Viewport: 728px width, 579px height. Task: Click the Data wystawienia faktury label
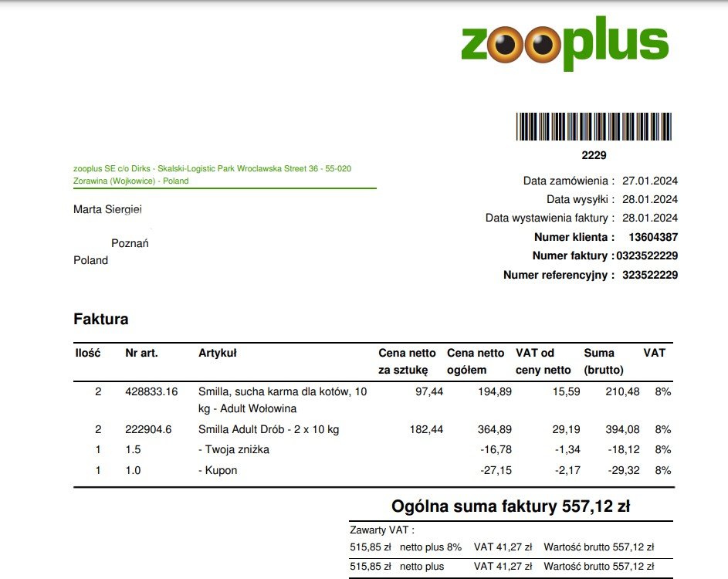(550, 218)
